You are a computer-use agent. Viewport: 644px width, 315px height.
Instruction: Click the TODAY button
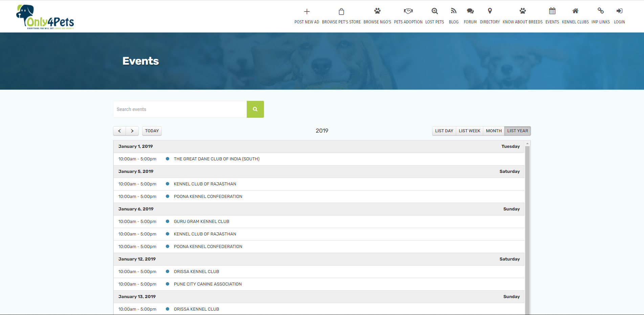pyautogui.click(x=152, y=131)
